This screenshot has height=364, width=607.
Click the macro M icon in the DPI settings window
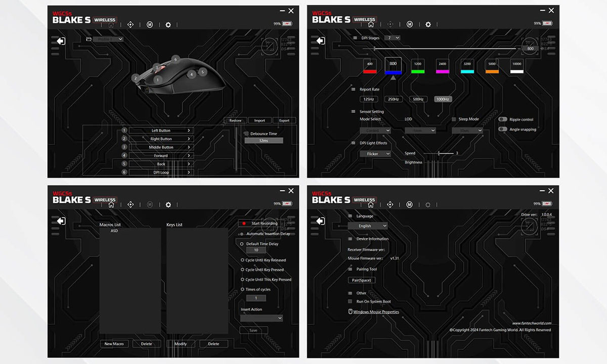click(409, 24)
